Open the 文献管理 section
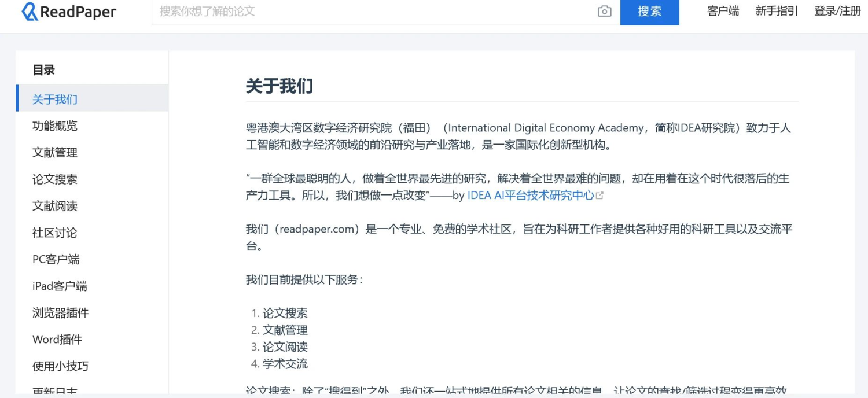Viewport: 868px width, 398px height. pyautogui.click(x=54, y=153)
